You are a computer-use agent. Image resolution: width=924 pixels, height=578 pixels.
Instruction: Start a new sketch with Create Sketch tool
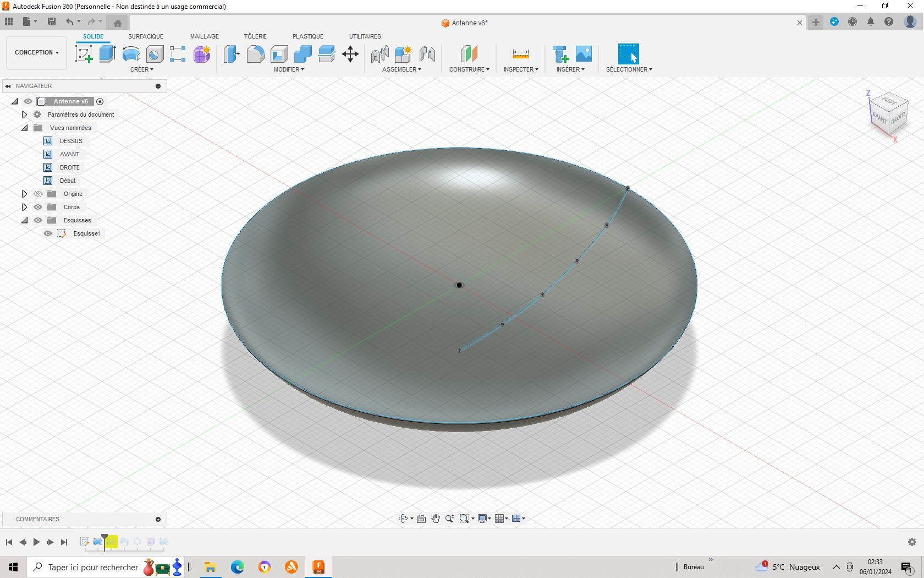[84, 54]
